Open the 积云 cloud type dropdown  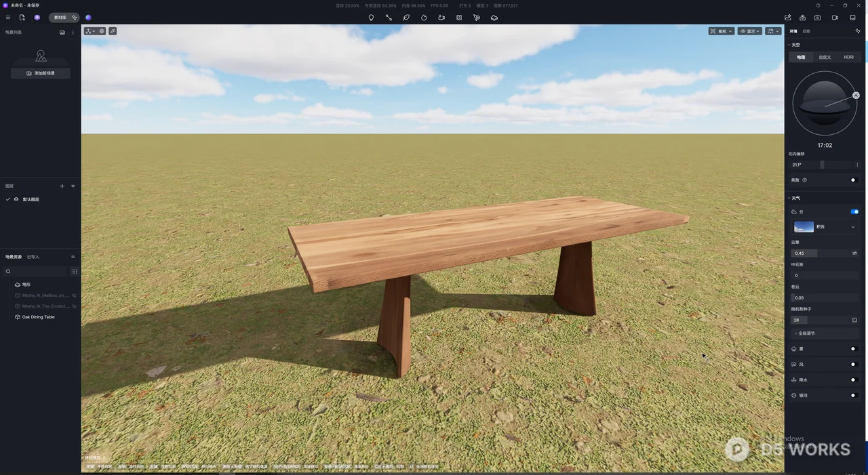tap(826, 227)
